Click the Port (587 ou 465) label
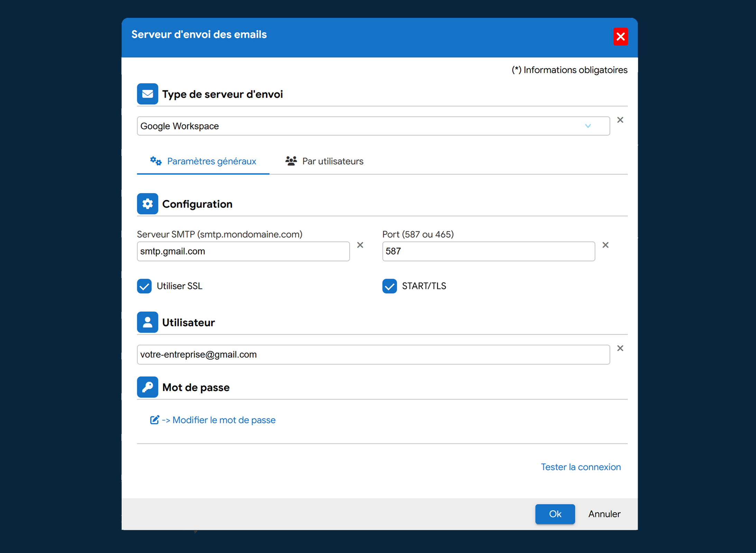The width and height of the screenshot is (756, 553). [418, 234]
